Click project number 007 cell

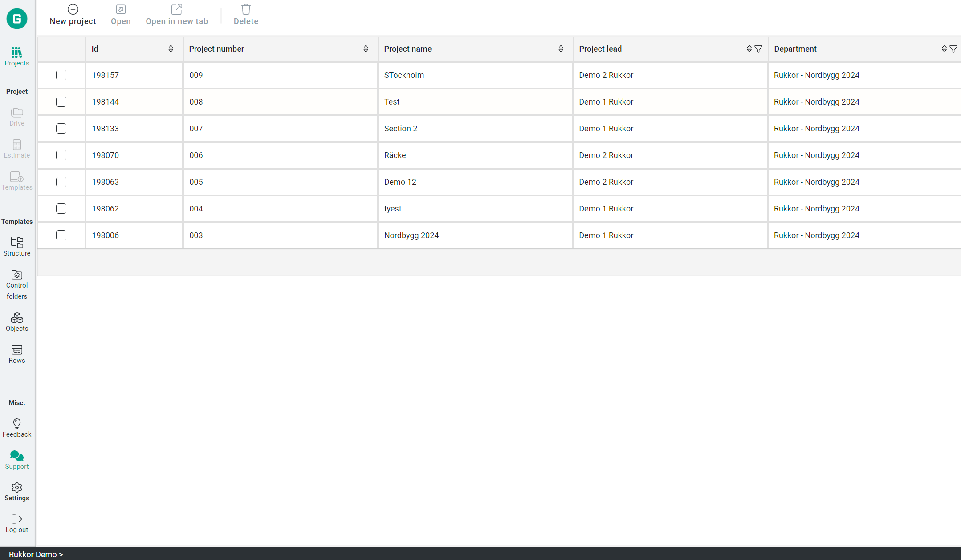pos(280,129)
